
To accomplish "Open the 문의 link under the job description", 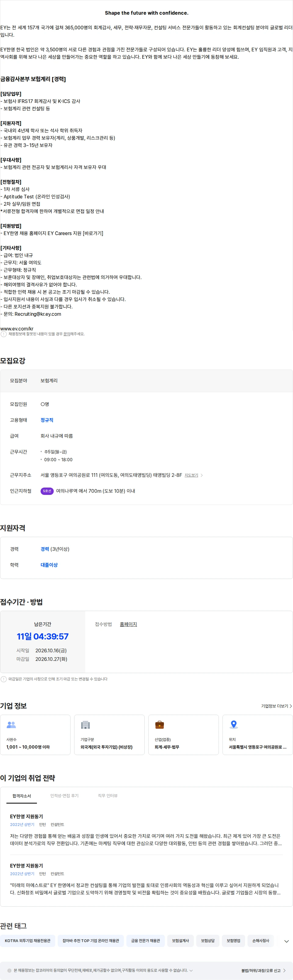I will (67, 334).
